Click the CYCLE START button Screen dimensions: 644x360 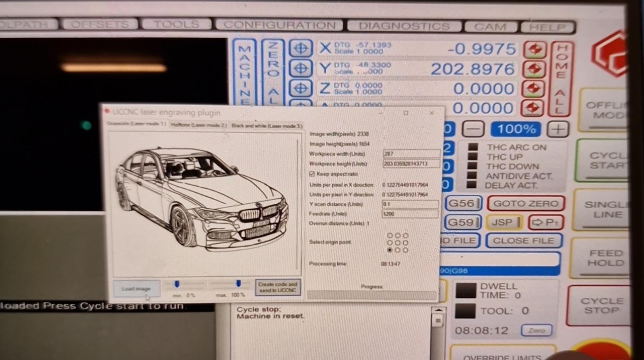point(604,160)
